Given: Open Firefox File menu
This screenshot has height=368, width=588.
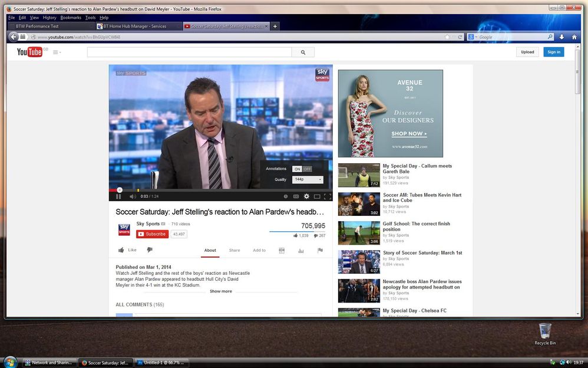Looking at the screenshot, I should tap(12, 18).
